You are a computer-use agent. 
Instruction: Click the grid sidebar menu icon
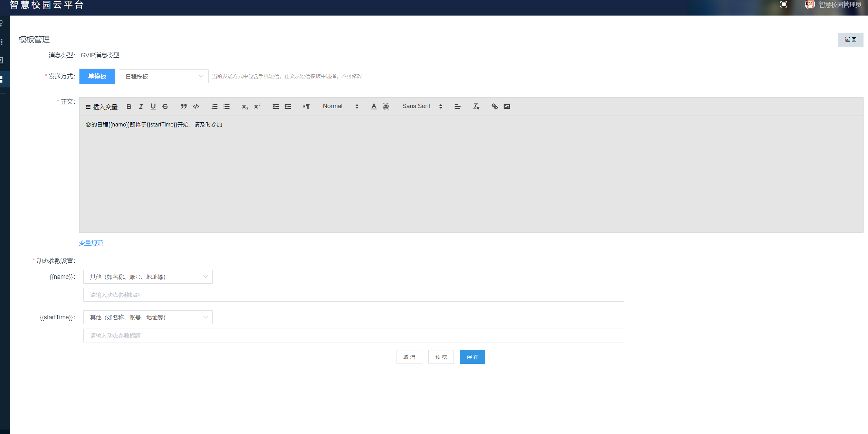[x=1, y=42]
